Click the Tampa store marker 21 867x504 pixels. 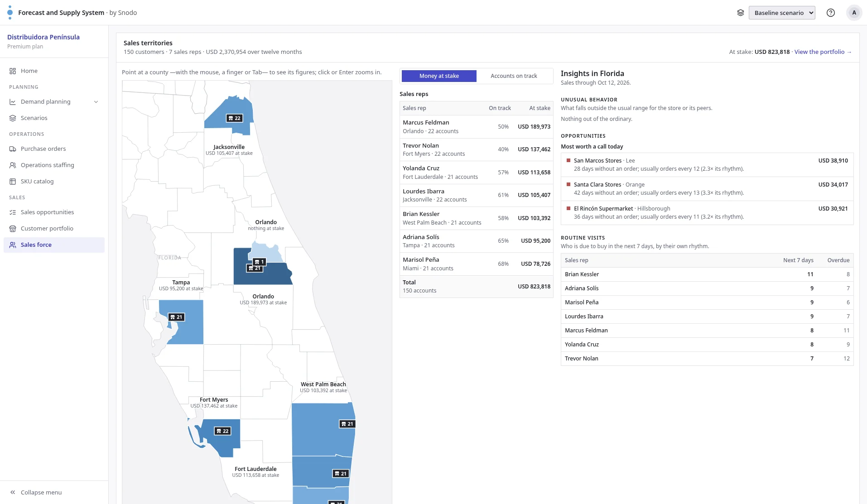176,317
